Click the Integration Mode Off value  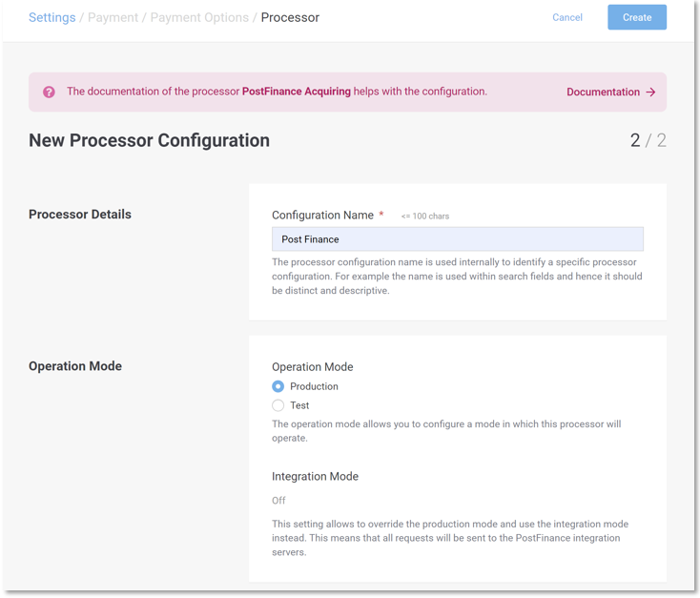278,500
